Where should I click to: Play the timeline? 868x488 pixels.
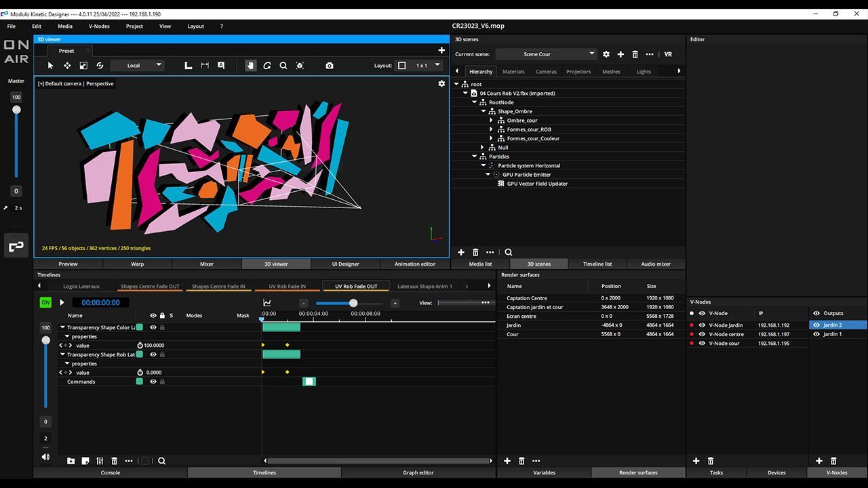[x=62, y=302]
